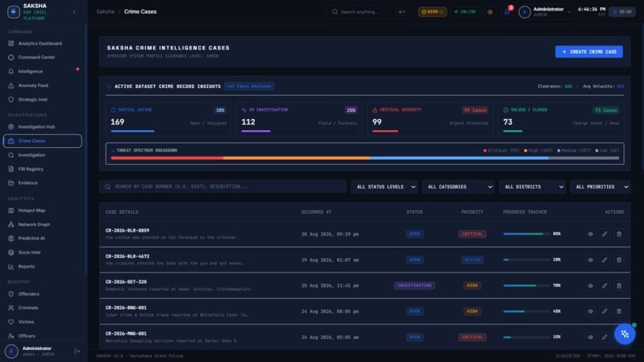
Task: Select the Initial Intake card
Action: (x=169, y=119)
